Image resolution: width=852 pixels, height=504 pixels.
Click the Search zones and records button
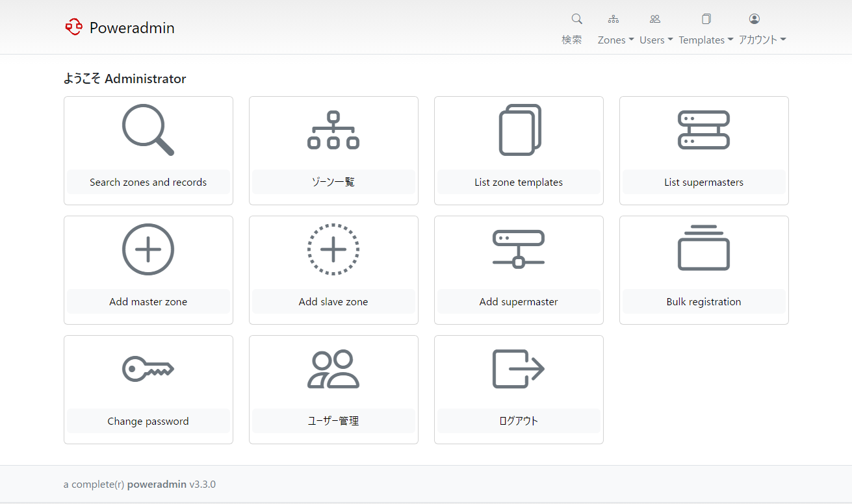coord(148,182)
